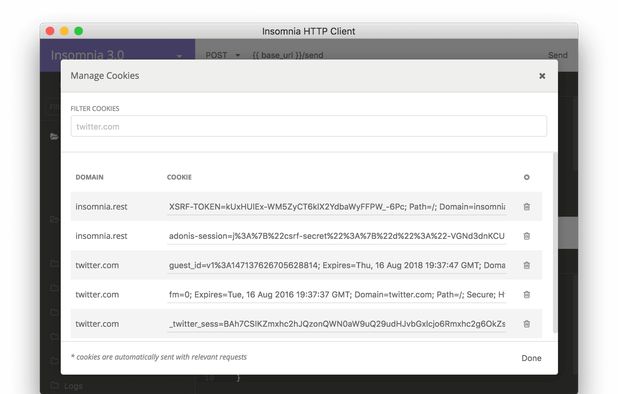The image size is (618, 394).
Task: Select the twitter.com domain of _twitter_sess row
Action: pyautogui.click(x=97, y=324)
